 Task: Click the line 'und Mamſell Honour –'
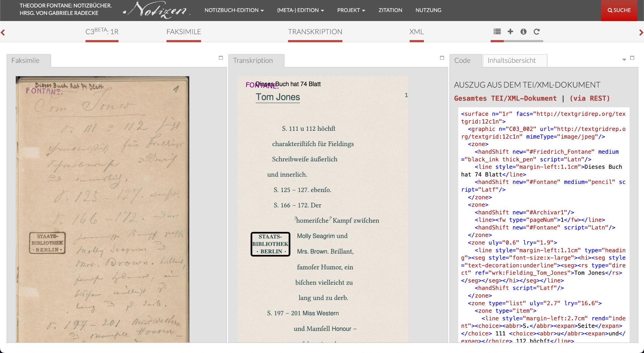pyautogui.click(x=325, y=329)
